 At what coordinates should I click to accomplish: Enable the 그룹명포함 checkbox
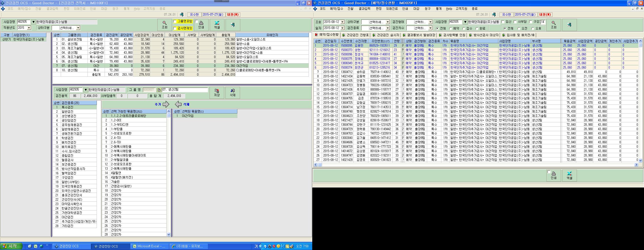click(175, 21)
